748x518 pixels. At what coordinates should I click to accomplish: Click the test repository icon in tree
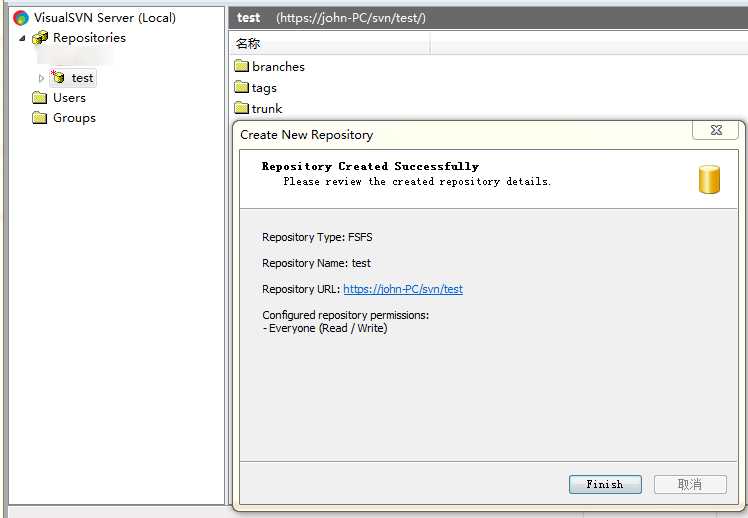(58, 77)
